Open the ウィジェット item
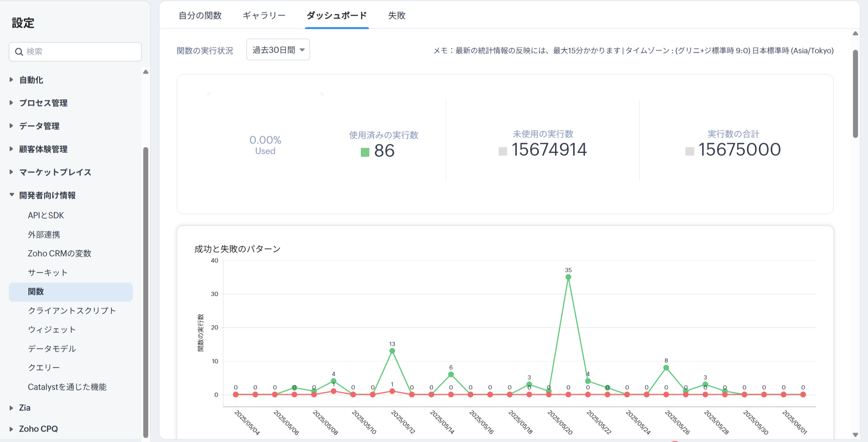868x442 pixels. click(x=52, y=329)
